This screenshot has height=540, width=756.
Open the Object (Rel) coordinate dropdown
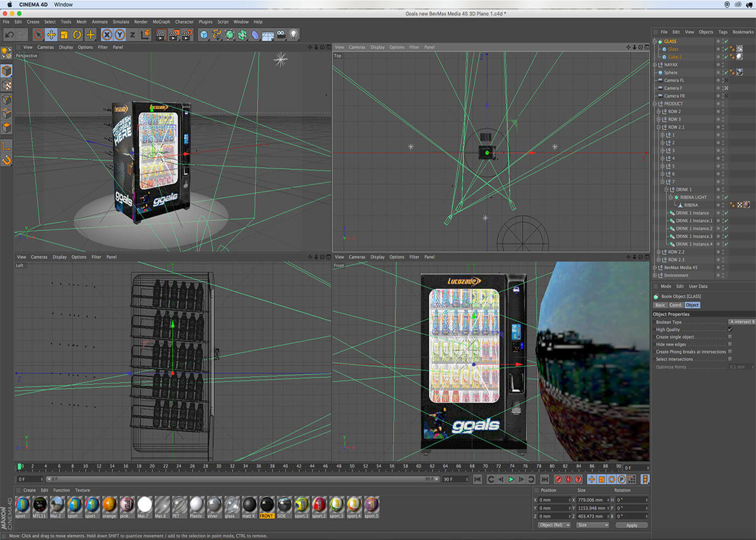click(553, 525)
